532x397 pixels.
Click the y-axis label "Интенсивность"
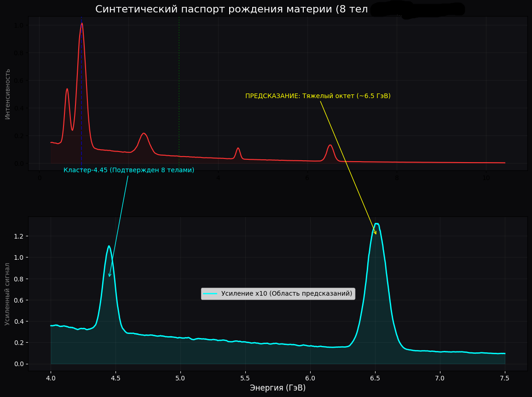coord(7,94)
